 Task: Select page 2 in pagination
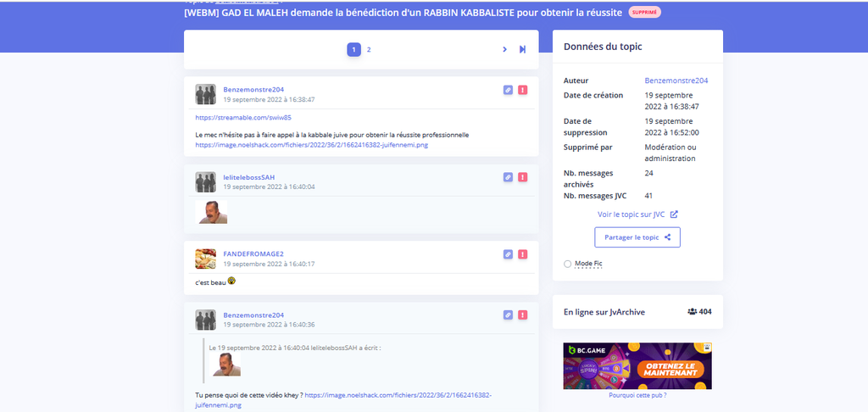point(369,49)
